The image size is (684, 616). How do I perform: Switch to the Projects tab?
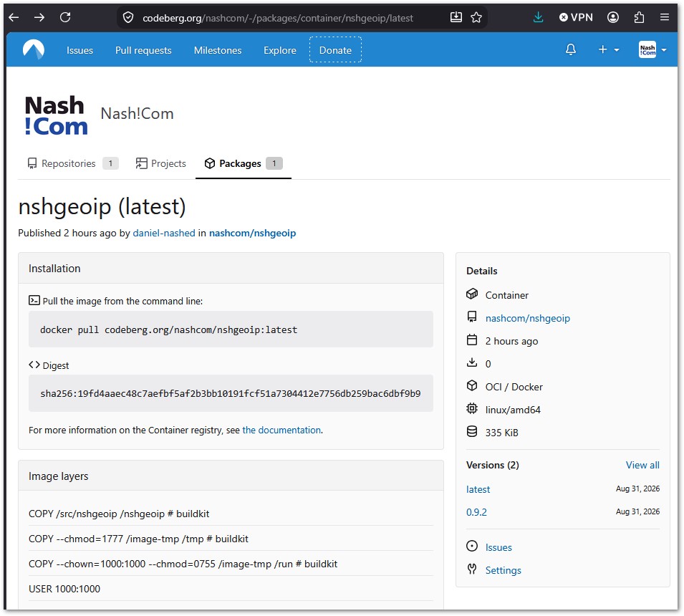160,163
